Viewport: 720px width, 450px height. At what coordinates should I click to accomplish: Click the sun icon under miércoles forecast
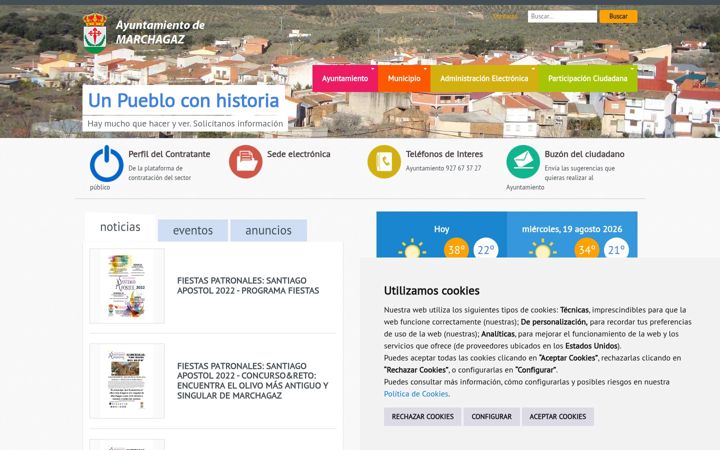[x=542, y=248]
